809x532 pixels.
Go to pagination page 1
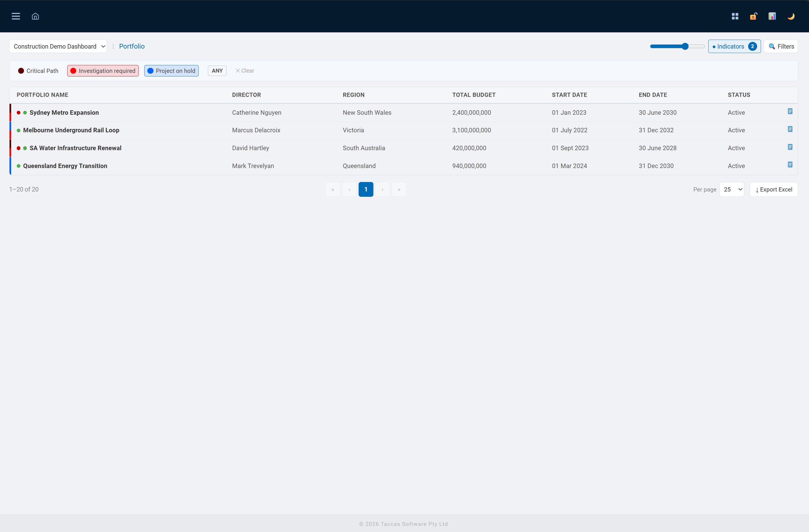[366, 189]
